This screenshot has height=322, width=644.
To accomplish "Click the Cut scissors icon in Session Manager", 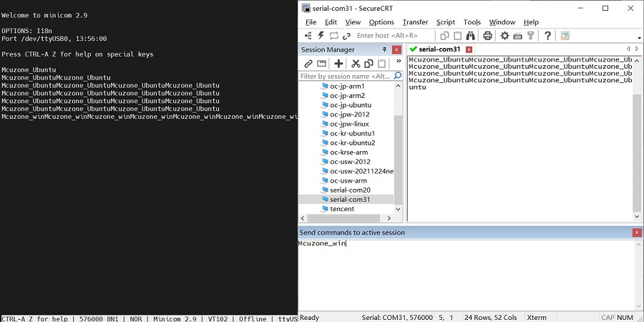I will coord(356,63).
